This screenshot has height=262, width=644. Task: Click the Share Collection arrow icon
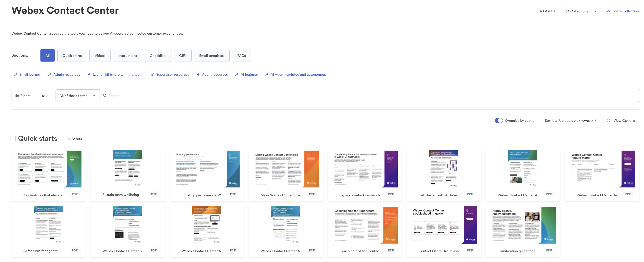pos(609,11)
